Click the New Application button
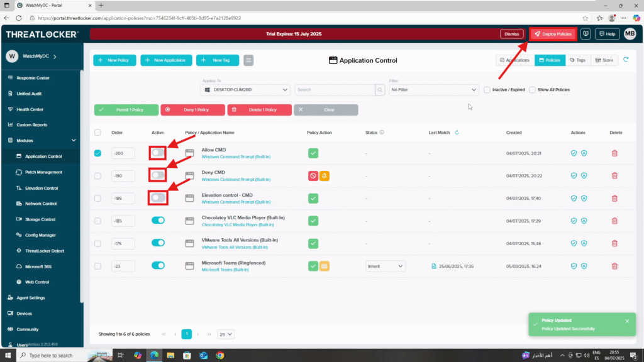The image size is (644, 362). 166,60
